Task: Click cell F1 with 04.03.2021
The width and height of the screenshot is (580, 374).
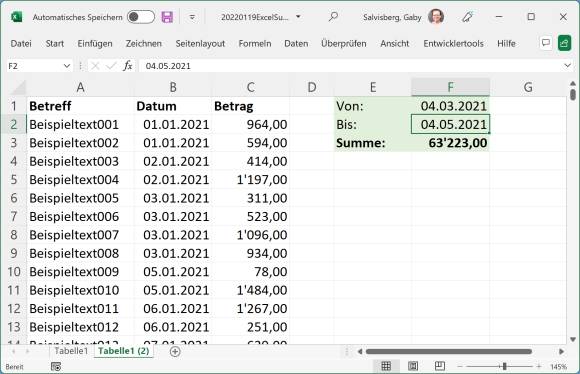Action: (451, 106)
